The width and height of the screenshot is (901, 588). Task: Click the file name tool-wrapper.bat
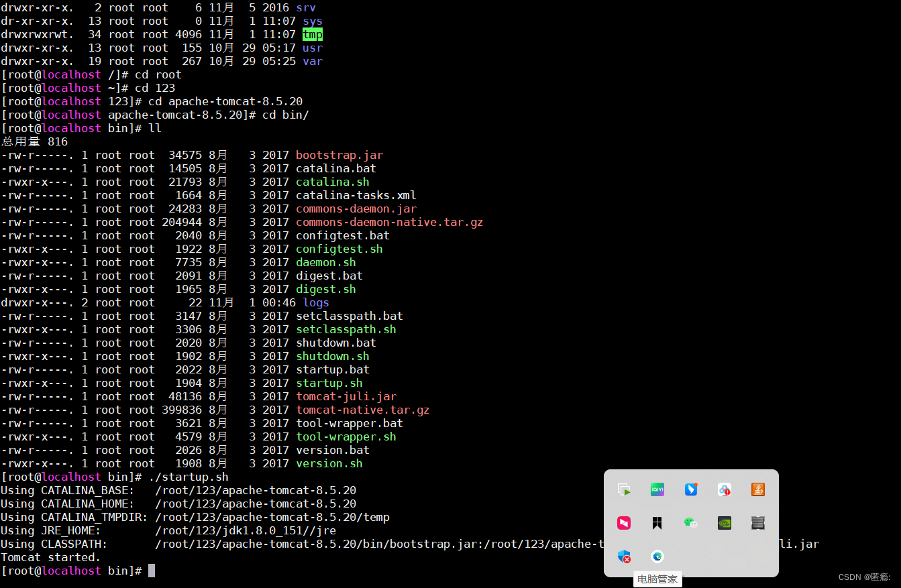pyautogui.click(x=350, y=423)
